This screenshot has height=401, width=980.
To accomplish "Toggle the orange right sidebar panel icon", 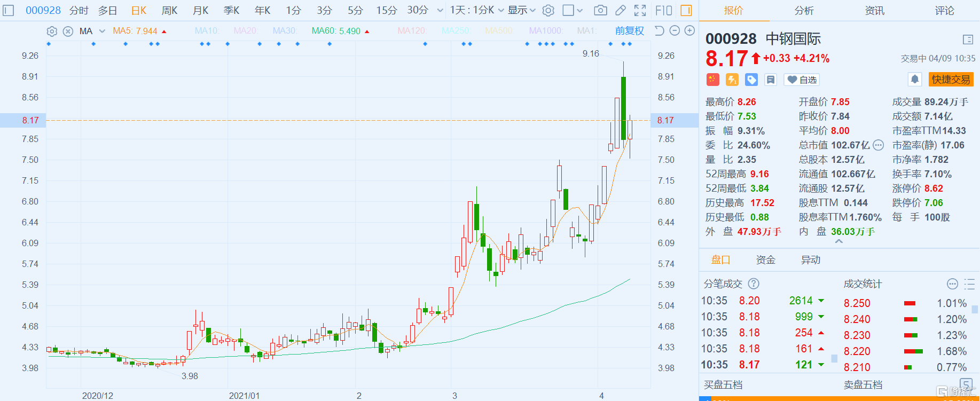I will pyautogui.click(x=686, y=10).
